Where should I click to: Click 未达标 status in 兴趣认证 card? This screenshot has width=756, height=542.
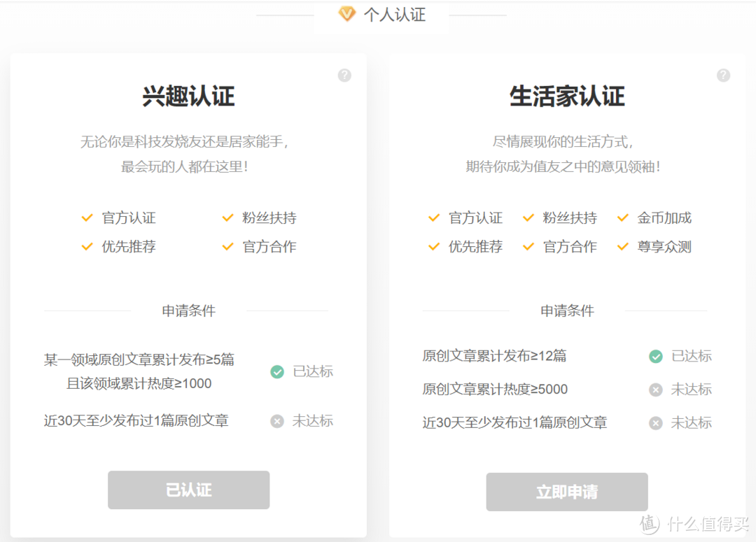click(x=313, y=421)
